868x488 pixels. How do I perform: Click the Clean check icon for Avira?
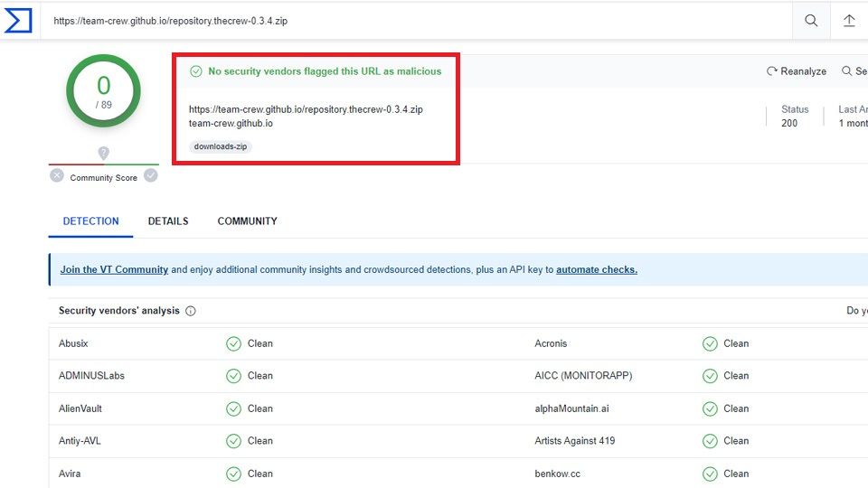point(233,474)
